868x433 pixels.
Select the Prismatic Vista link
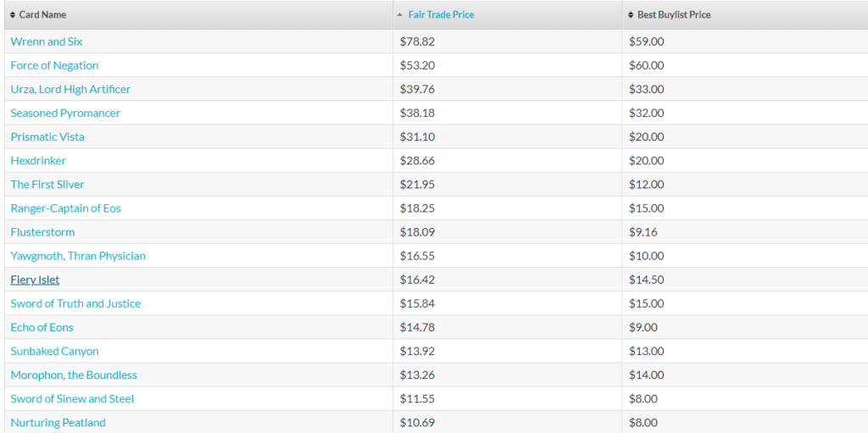(47, 136)
